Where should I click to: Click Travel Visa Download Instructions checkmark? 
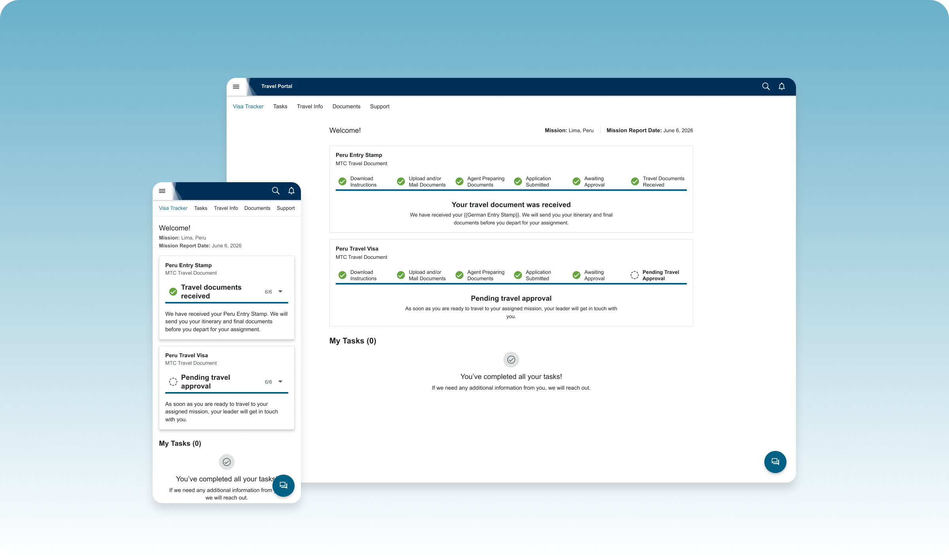point(342,275)
